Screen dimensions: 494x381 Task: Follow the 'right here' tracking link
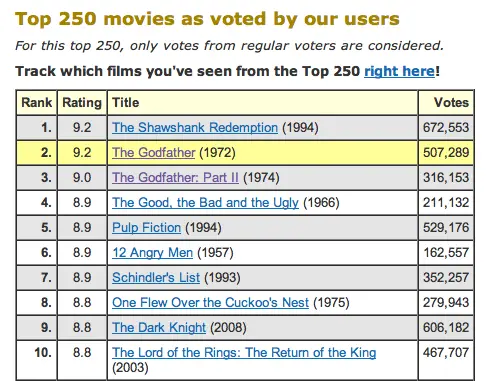(x=399, y=71)
